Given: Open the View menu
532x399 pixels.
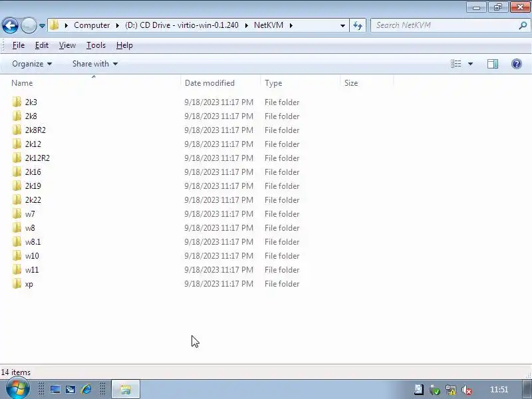Looking at the screenshot, I should [x=67, y=45].
